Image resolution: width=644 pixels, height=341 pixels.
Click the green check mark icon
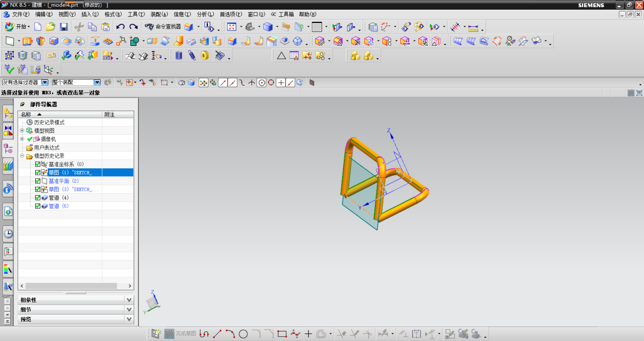[x=9, y=69]
